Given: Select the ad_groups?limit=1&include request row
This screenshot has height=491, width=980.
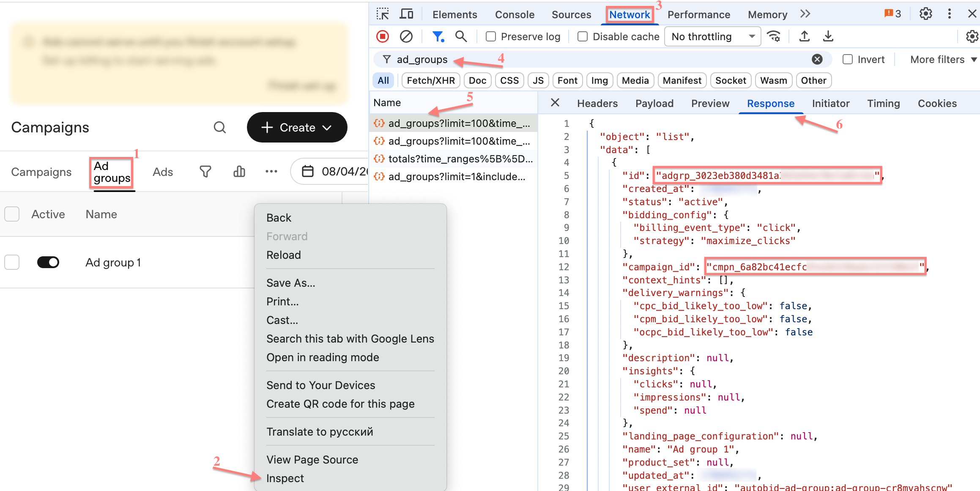Looking at the screenshot, I should pos(454,176).
